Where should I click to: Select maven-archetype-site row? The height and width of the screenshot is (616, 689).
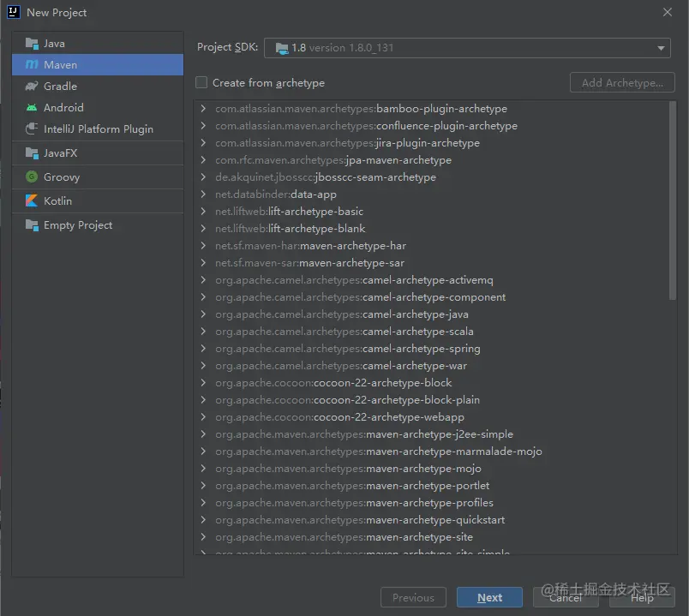tap(430, 537)
